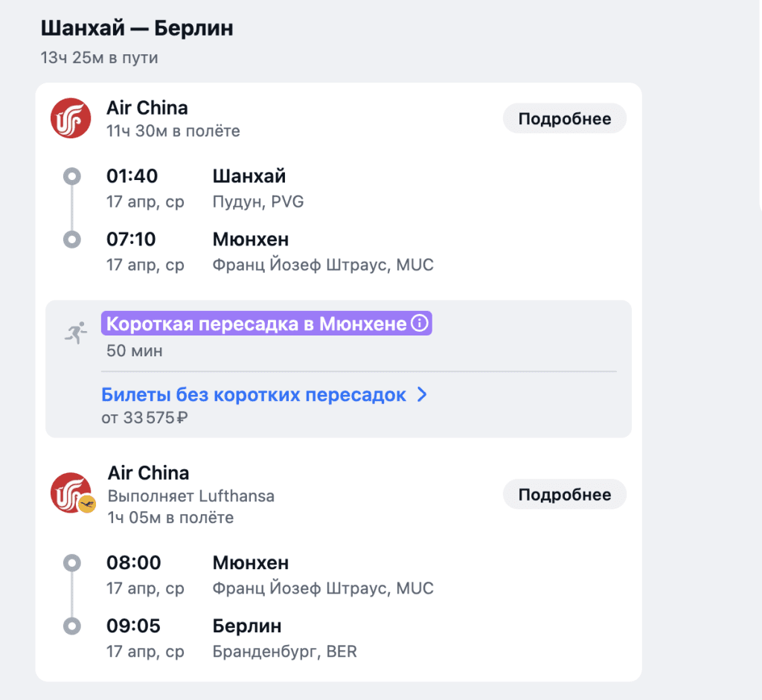762x700 pixels.
Task: Click the 01:40 Shanghai departure time
Action: click(x=132, y=176)
